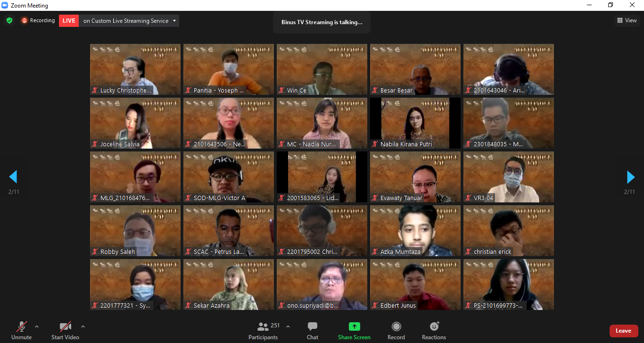This screenshot has height=343, width=644.
Task: Expand video options arrow beside Start Video
Action: click(83, 326)
